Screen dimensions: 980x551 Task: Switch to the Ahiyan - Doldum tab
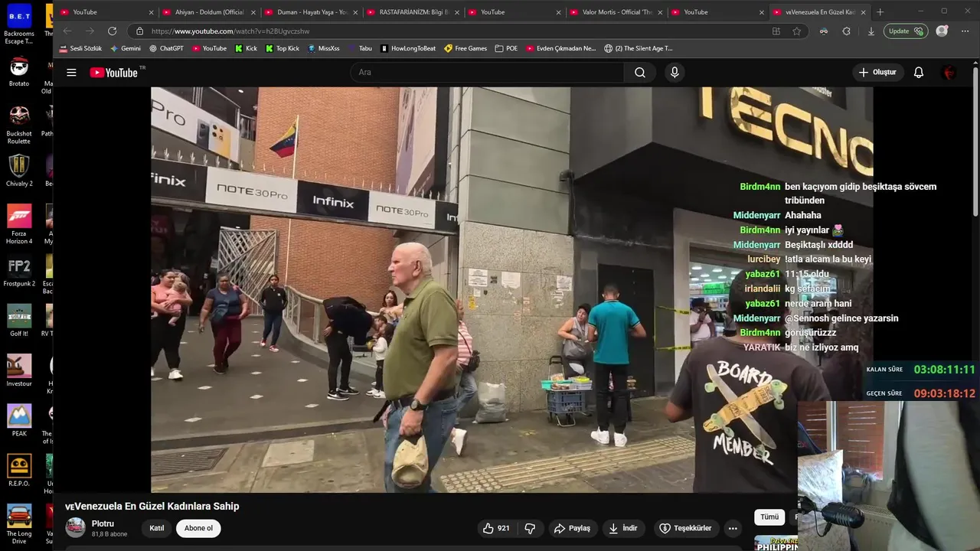tap(203, 12)
